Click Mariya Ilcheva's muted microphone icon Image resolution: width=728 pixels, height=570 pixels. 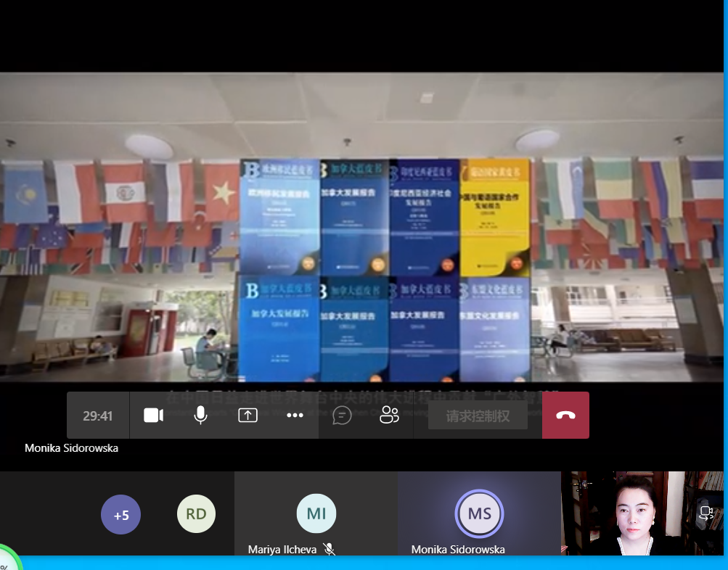[330, 550]
